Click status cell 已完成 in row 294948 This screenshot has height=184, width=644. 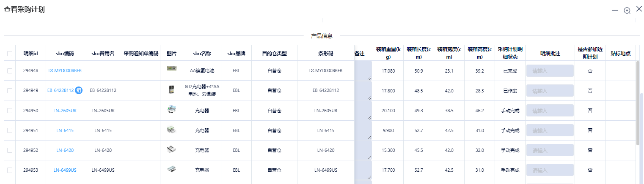[510, 71]
